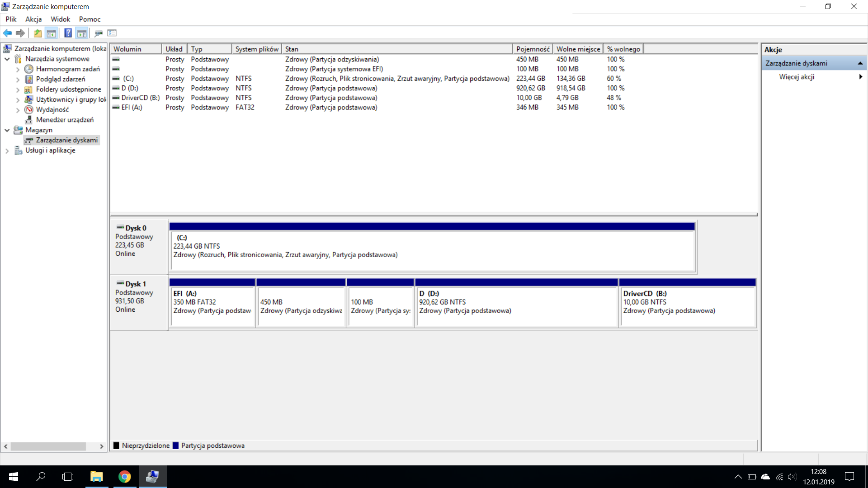868x488 pixels.
Task: Click the tree scrollbar right arrow
Action: (x=102, y=446)
